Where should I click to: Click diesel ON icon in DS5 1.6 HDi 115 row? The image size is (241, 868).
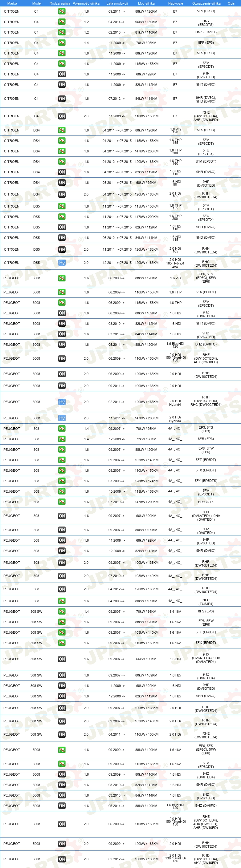tap(62, 238)
